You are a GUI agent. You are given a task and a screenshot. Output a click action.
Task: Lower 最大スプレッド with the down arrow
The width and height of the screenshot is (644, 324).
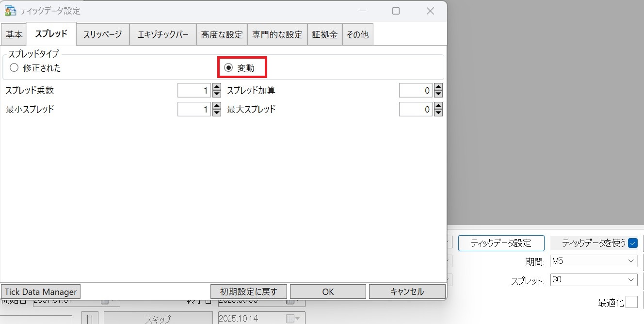(438, 113)
